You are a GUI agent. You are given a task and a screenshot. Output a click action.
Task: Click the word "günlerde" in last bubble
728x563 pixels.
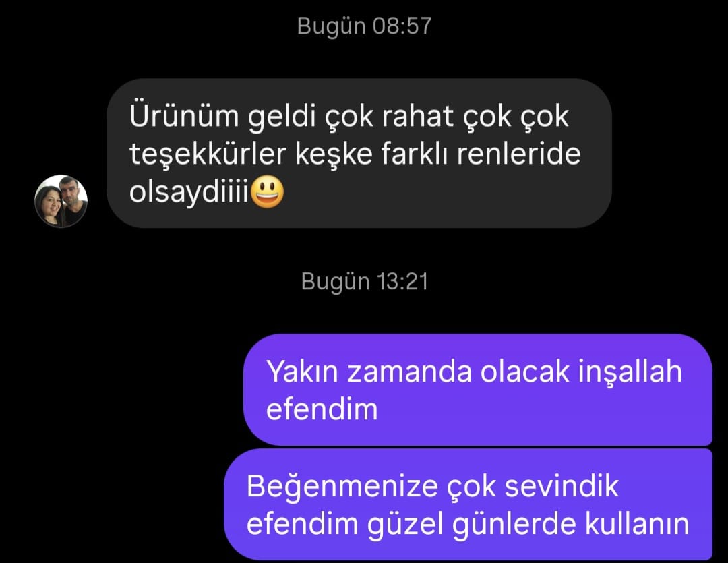coord(514,525)
